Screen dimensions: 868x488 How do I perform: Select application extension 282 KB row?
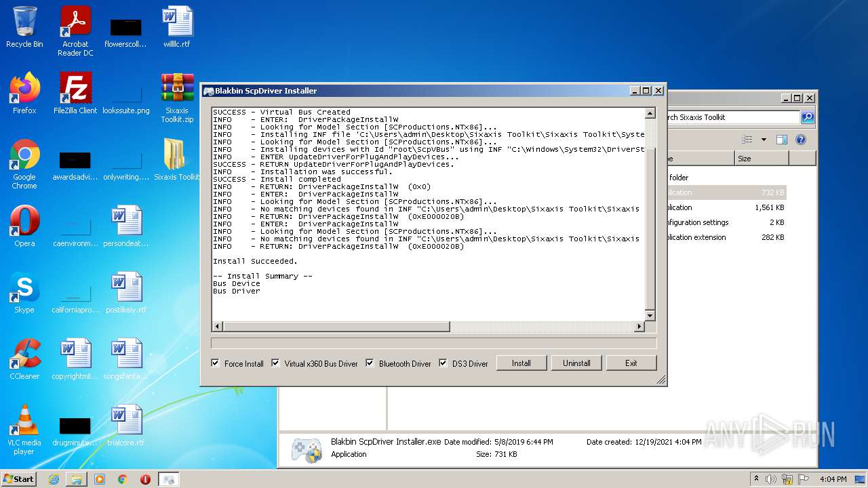[x=726, y=237]
